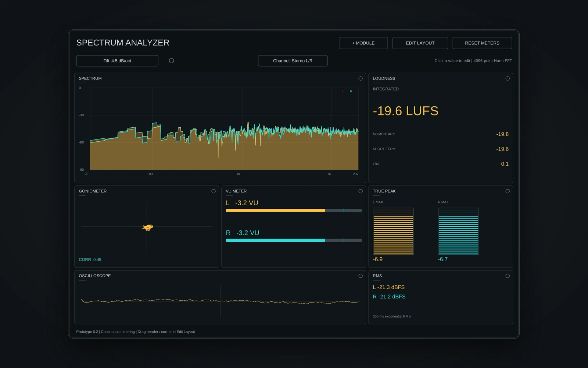
Task: Toggle the SPECTRUM panel circle button
Action: tap(361, 78)
